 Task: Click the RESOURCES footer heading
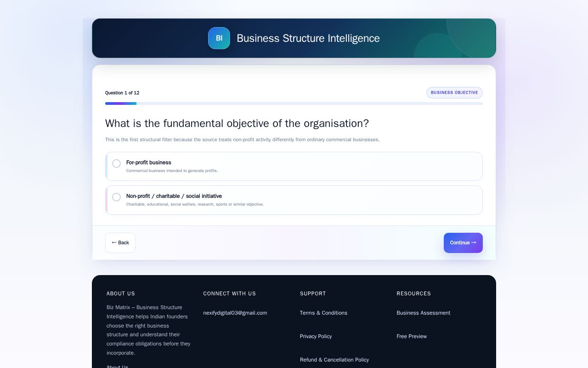click(414, 293)
